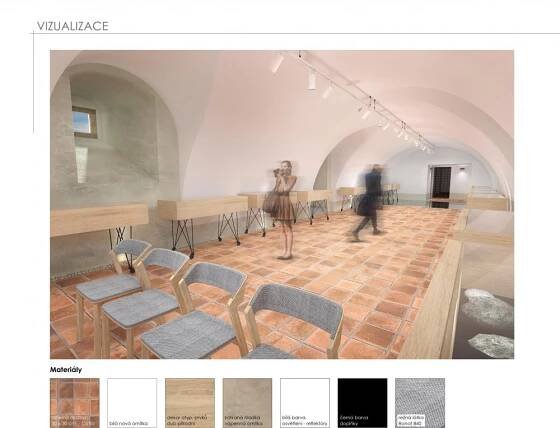Click the VIZUALIZACE page heading

click(72, 26)
